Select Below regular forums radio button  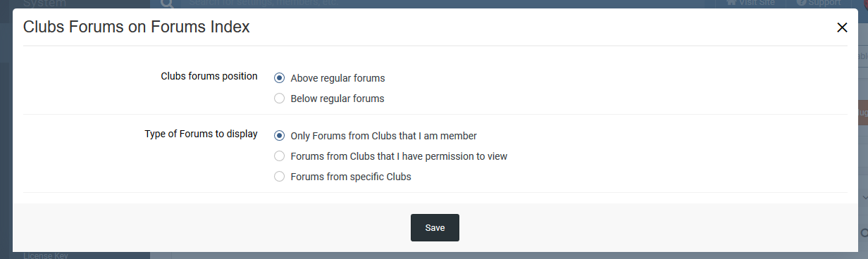click(x=279, y=99)
